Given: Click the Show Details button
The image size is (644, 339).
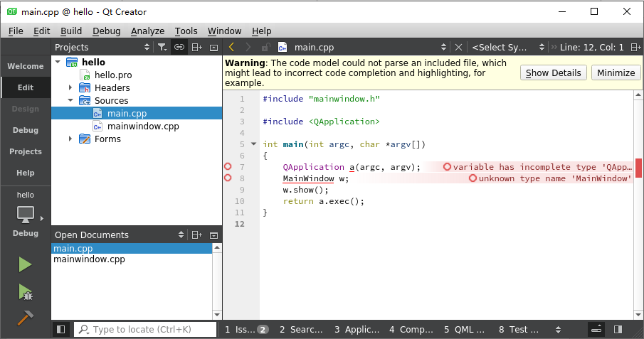Looking at the screenshot, I should coord(553,72).
